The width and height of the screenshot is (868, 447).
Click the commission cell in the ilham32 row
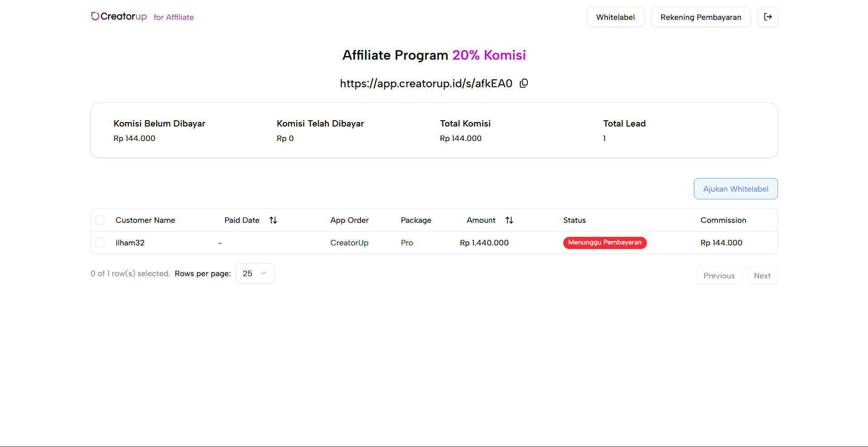tap(721, 243)
